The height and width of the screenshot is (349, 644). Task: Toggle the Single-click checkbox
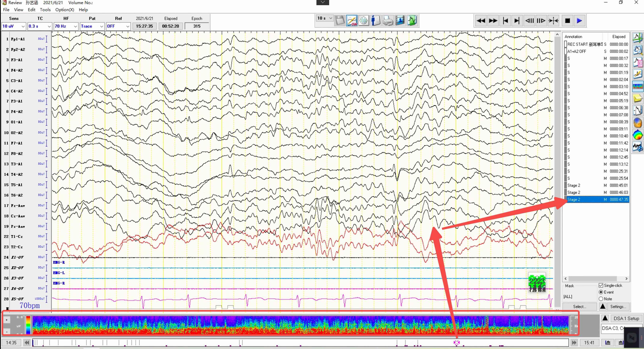(x=601, y=286)
